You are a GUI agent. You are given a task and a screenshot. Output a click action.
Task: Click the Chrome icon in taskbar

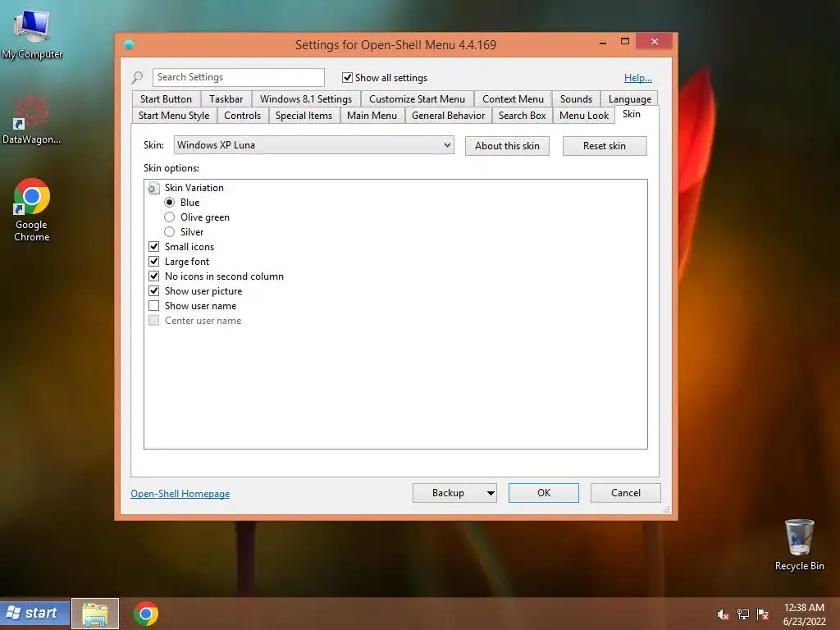(x=146, y=614)
